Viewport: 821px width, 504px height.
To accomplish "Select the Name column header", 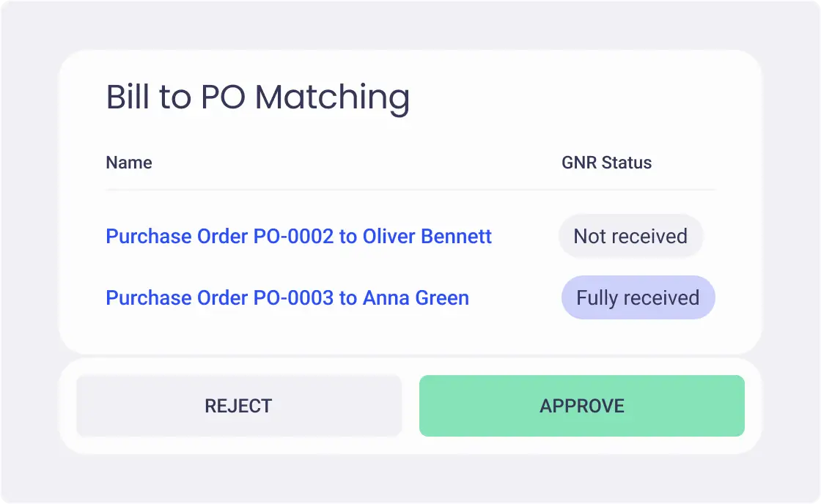I will point(128,163).
